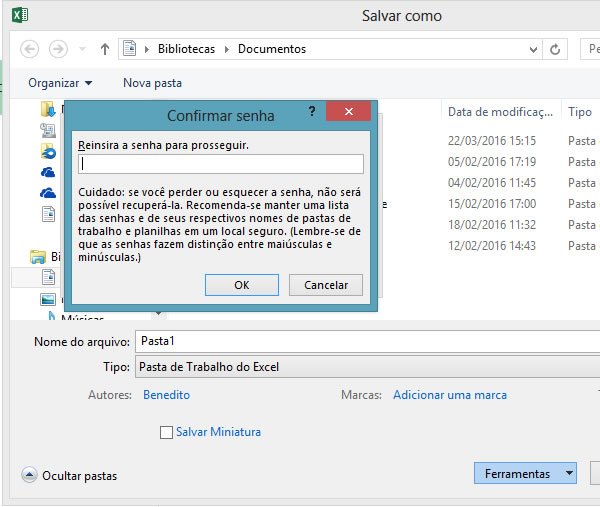Select the second OneDrive cloud icon
Image resolution: width=600 pixels, height=507 pixels.
[48, 193]
